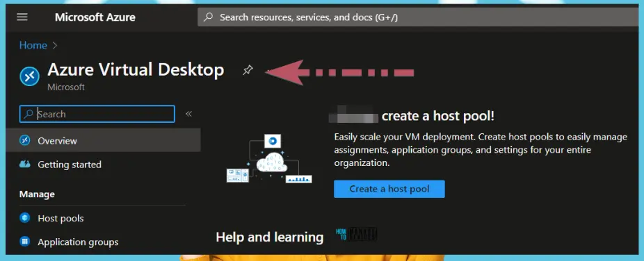
Task: Click the Overview menu icon
Action: coord(24,140)
